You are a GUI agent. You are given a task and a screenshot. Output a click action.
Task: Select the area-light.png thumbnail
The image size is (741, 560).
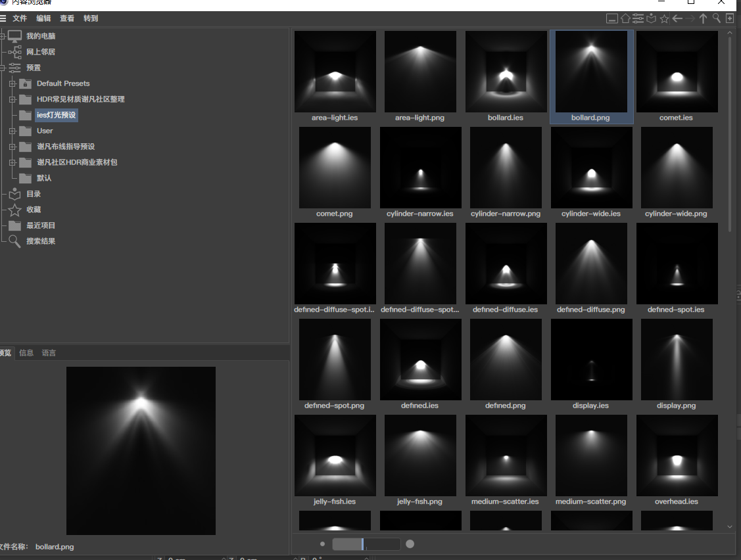[x=420, y=72]
